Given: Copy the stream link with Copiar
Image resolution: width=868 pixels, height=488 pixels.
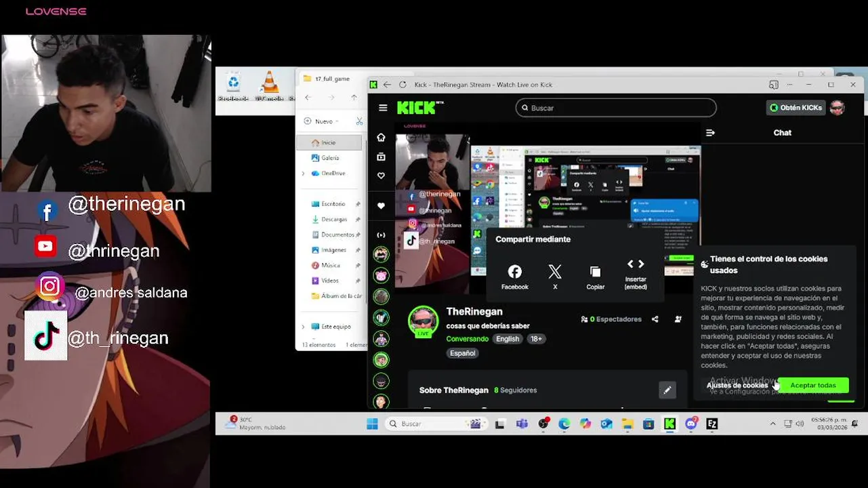Looking at the screenshot, I should tap(595, 277).
